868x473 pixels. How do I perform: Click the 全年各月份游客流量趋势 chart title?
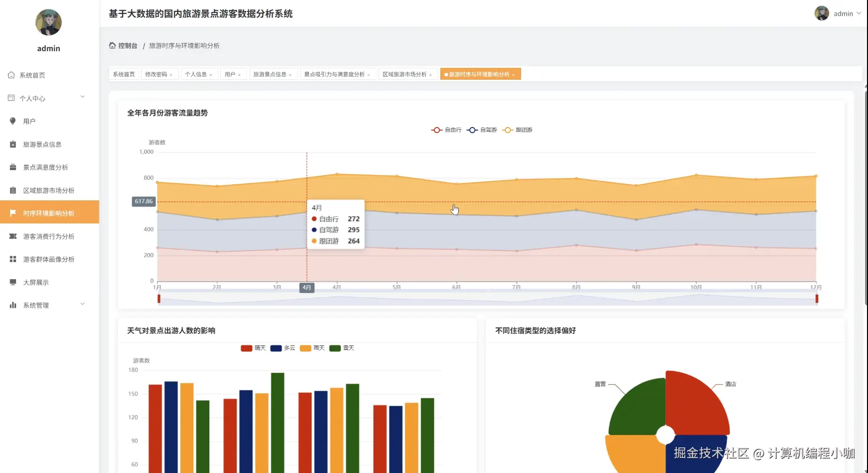[x=167, y=113]
